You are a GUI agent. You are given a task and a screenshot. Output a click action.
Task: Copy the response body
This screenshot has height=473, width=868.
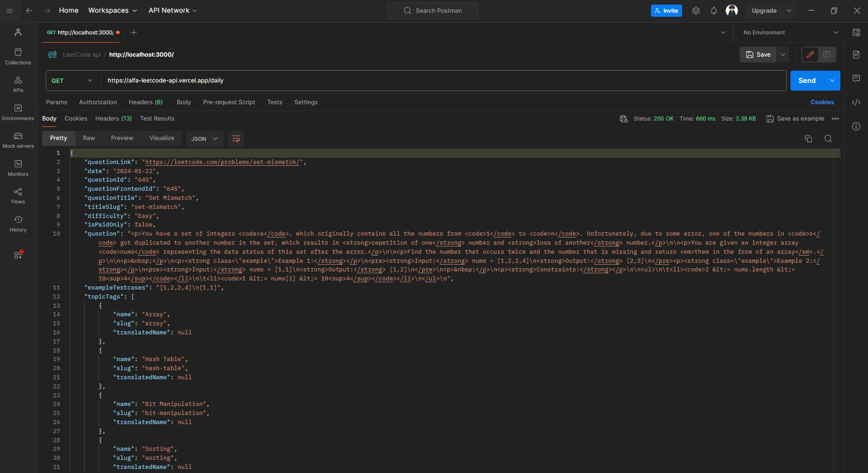pos(808,139)
